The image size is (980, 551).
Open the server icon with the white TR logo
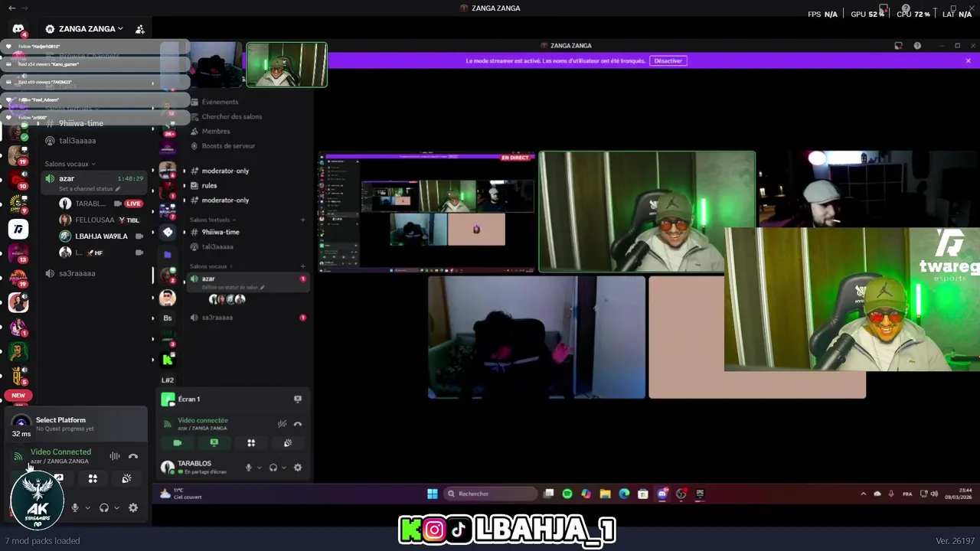coord(18,229)
